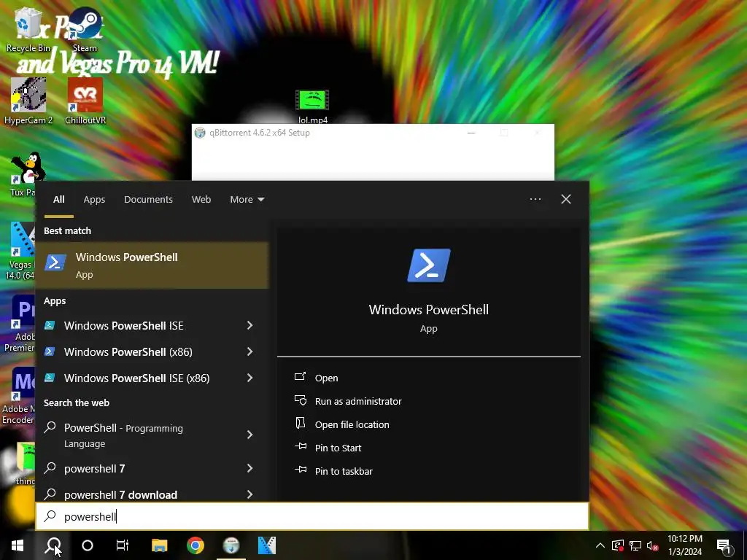Image resolution: width=747 pixels, height=560 pixels.
Task: Open Windows PowerShell best match result
Action: (x=152, y=265)
